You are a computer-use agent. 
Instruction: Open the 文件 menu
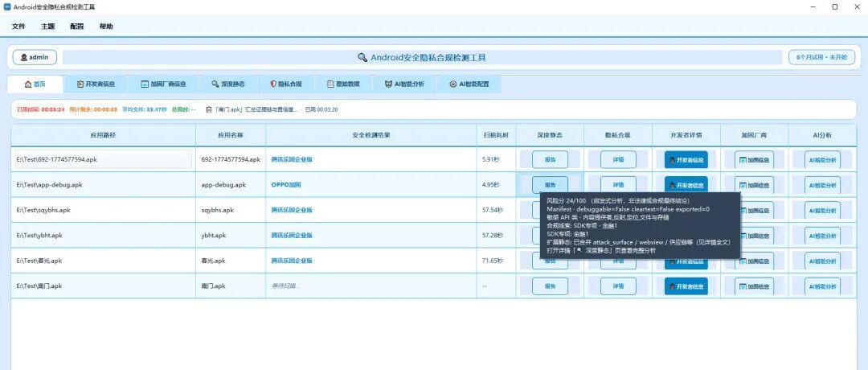point(18,26)
